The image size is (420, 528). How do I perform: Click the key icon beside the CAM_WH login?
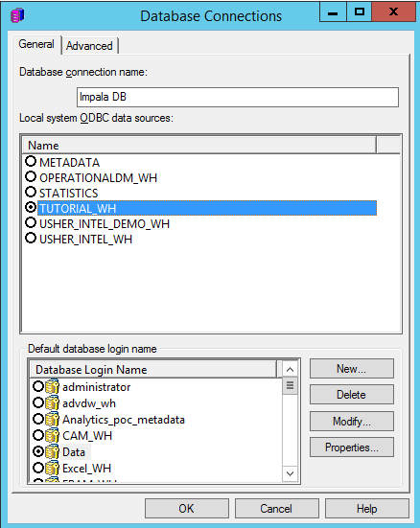tap(52, 435)
